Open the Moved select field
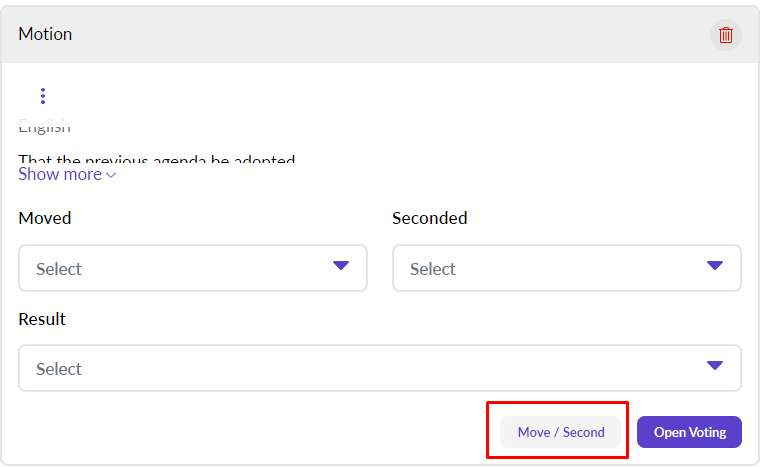This screenshot has width=760, height=467. [192, 268]
